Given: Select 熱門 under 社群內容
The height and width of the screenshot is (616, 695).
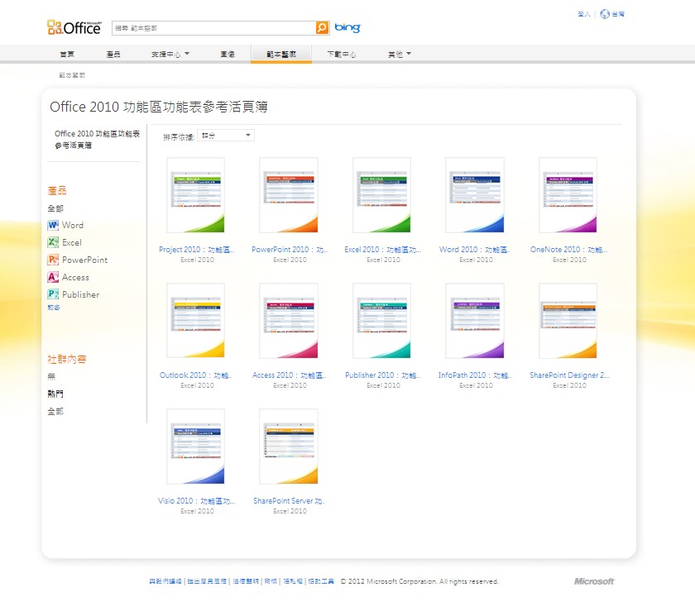Looking at the screenshot, I should click(x=55, y=394).
